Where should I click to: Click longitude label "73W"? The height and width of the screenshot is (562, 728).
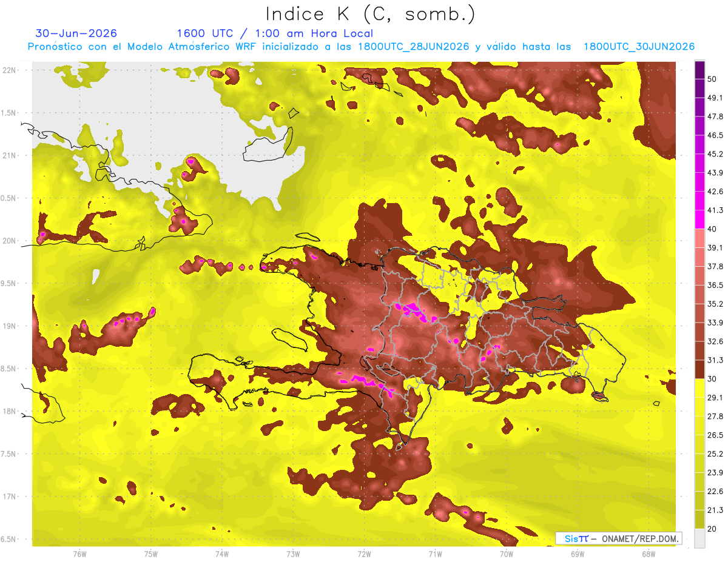point(293,554)
